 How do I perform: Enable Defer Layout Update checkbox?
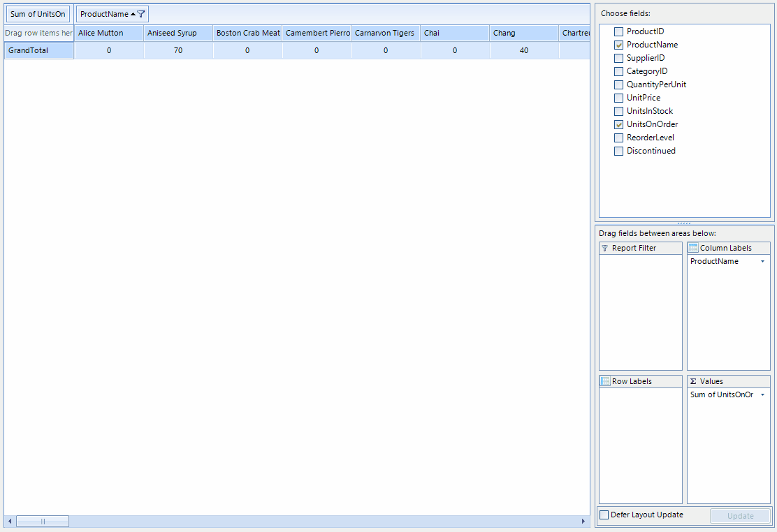[x=604, y=515]
